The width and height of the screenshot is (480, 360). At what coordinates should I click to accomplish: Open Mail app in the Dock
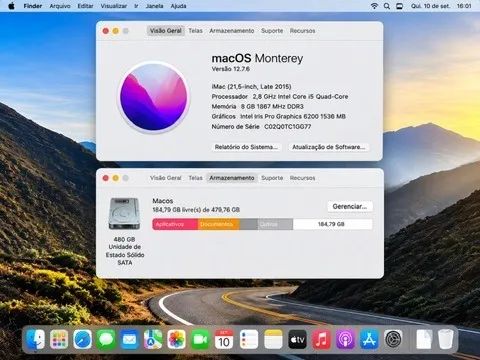coord(129,340)
